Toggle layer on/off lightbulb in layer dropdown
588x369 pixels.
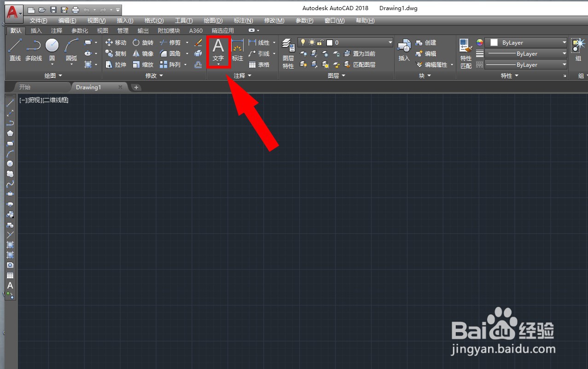click(303, 42)
